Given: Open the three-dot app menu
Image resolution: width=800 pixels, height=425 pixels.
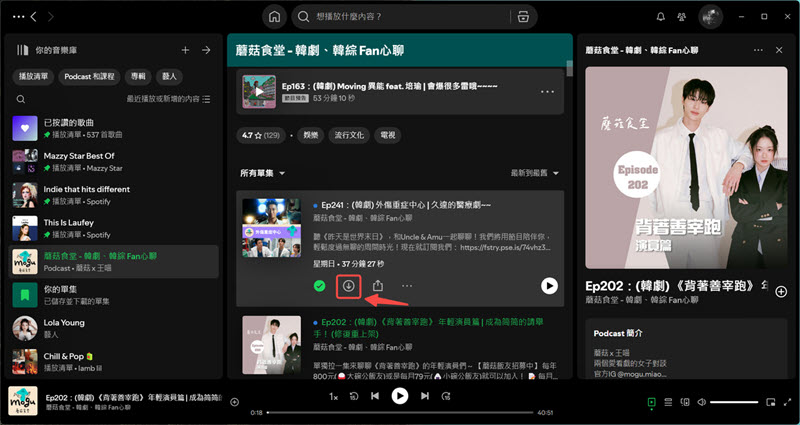Looking at the screenshot, I should coord(18,17).
